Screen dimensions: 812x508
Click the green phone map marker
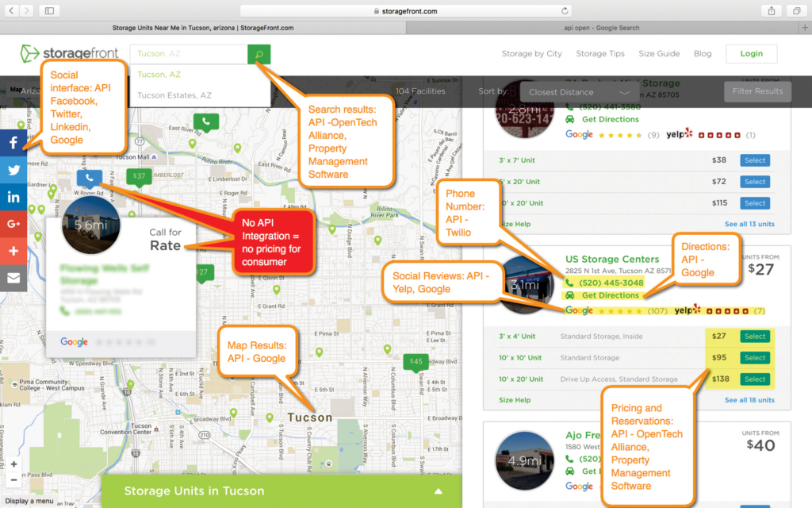206,122
